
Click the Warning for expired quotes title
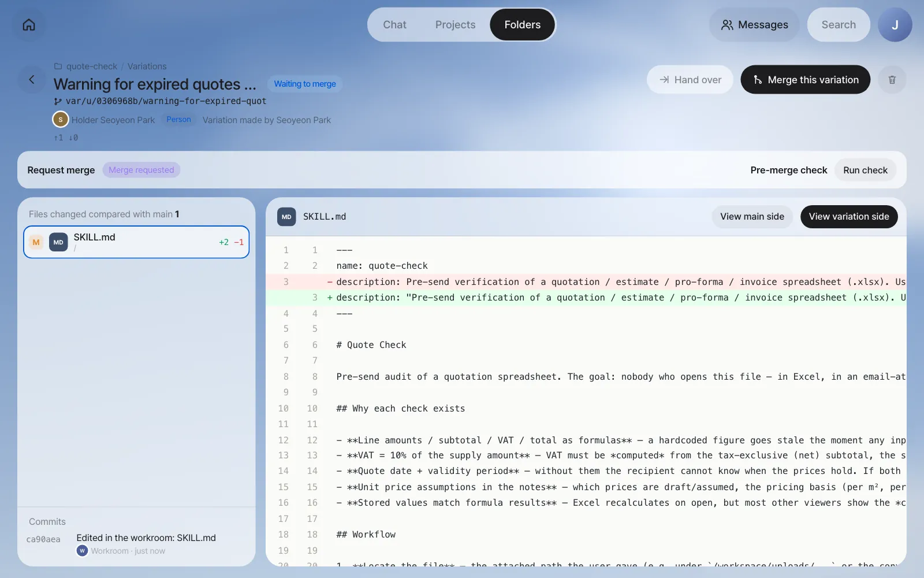(x=155, y=84)
